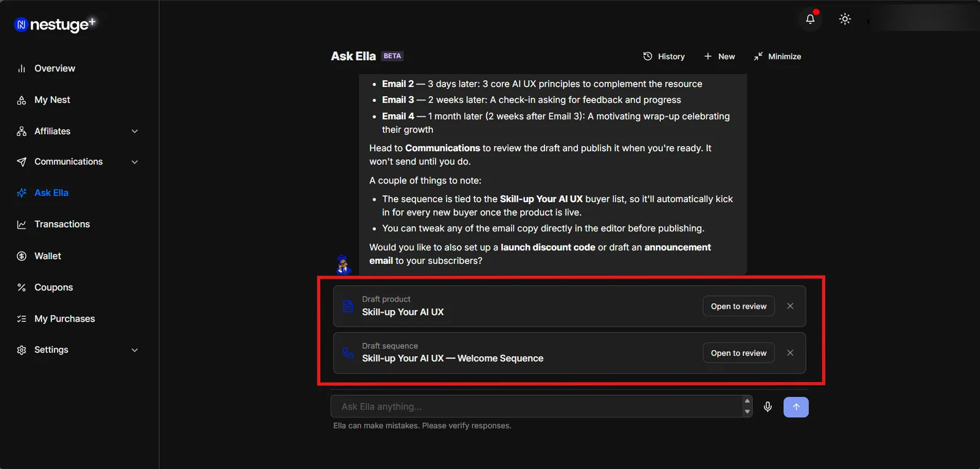This screenshot has width=980, height=469.
Task: Click the Overview bar chart icon
Action: 21,69
